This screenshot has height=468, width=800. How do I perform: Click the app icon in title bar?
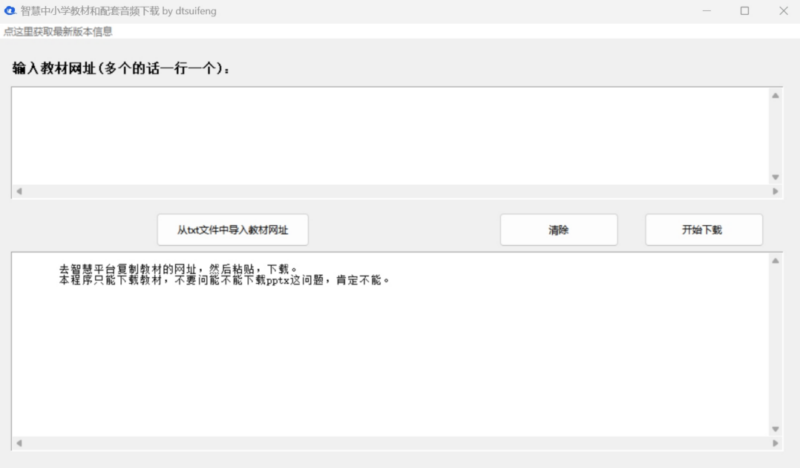pos(11,11)
